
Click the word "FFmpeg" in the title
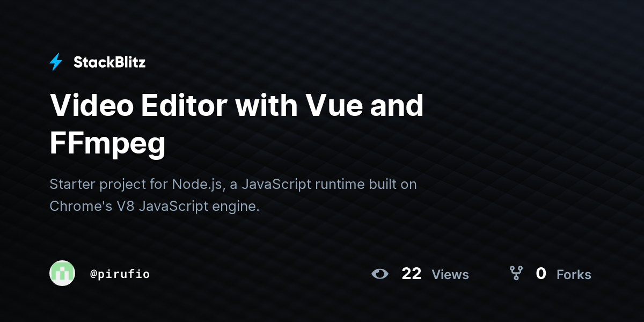click(x=107, y=144)
